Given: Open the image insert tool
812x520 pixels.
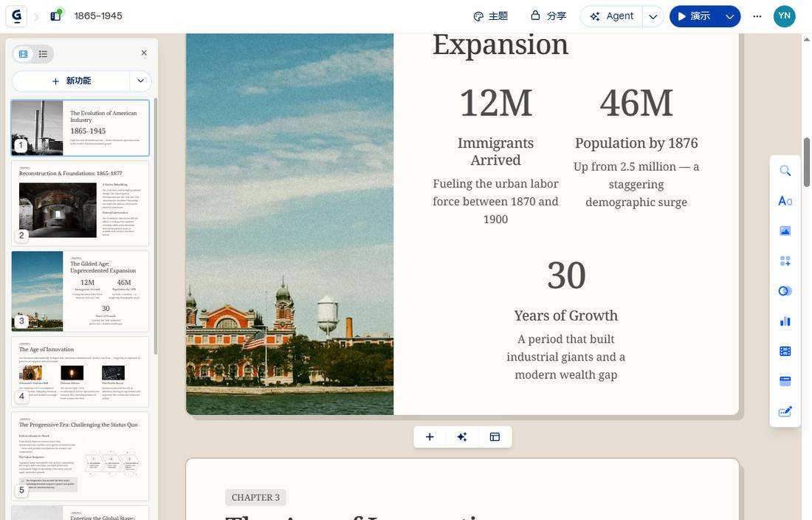Looking at the screenshot, I should [785, 231].
